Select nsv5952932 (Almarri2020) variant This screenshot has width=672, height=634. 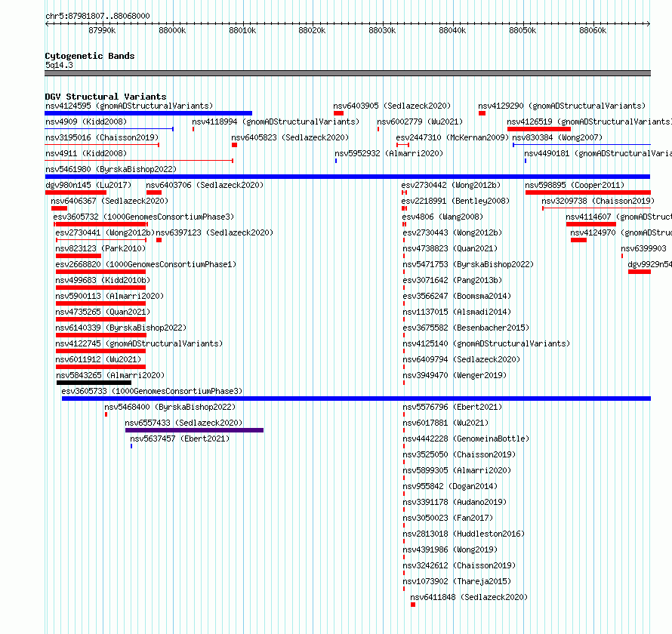(x=389, y=153)
